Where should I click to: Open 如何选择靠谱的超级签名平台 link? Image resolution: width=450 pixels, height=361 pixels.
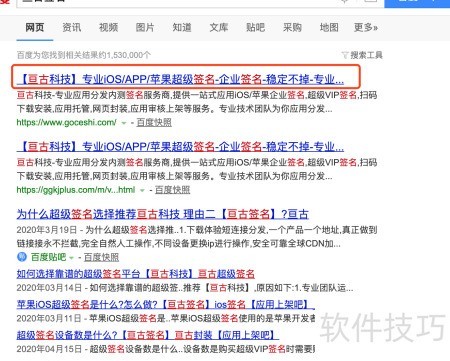point(136,274)
